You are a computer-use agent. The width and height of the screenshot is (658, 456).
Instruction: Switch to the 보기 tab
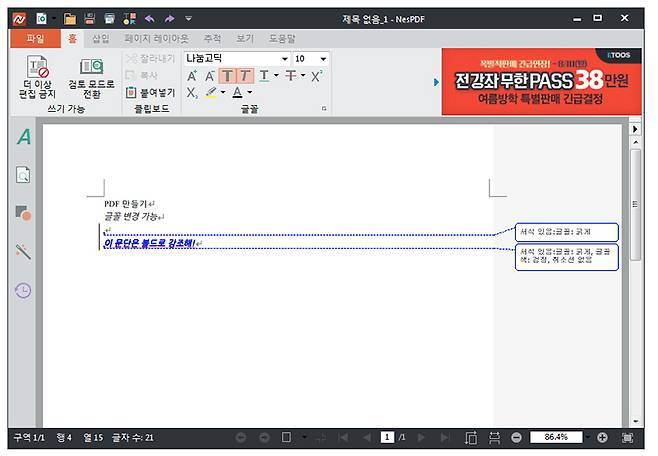[245, 39]
